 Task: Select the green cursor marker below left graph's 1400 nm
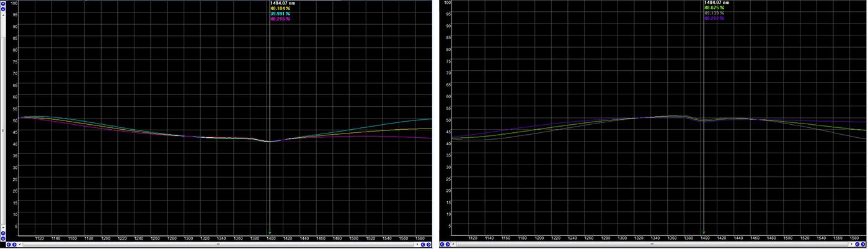coord(270,233)
